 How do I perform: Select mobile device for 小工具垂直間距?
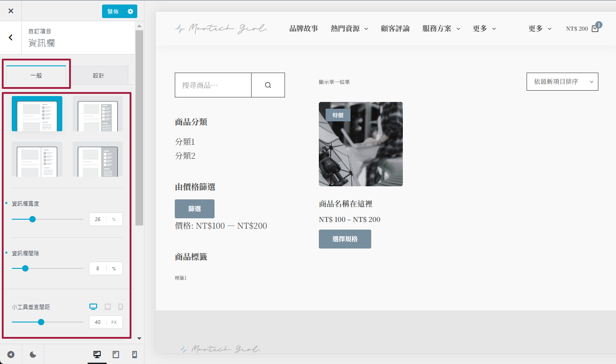[120, 307]
